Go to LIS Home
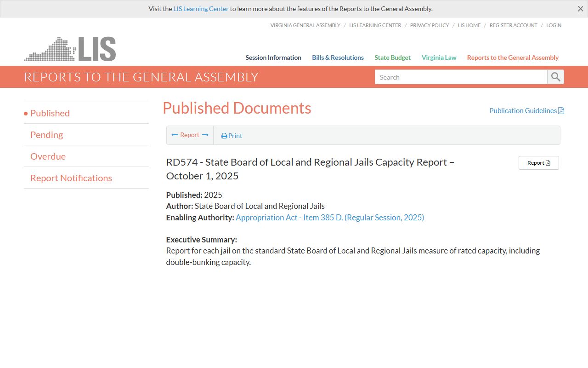Viewport: 588px width, 368px height. click(469, 25)
